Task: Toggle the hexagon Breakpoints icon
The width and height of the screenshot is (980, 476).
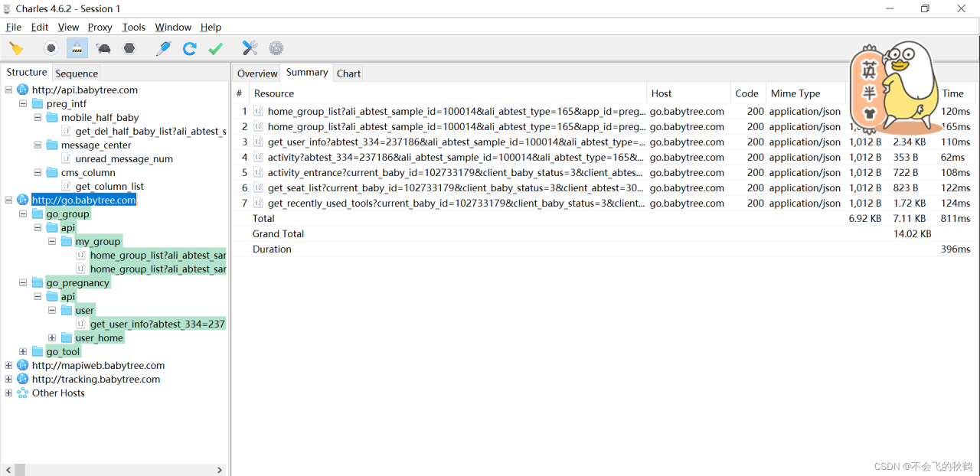Action: tap(129, 48)
